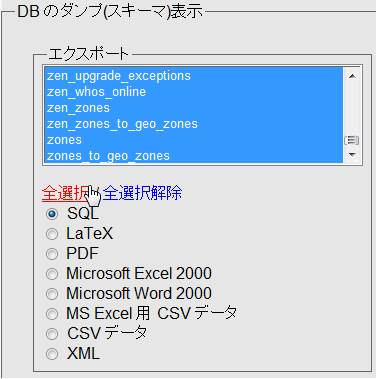Click the 全選択 select-all link
The height and width of the screenshot is (379, 377).
66,193
